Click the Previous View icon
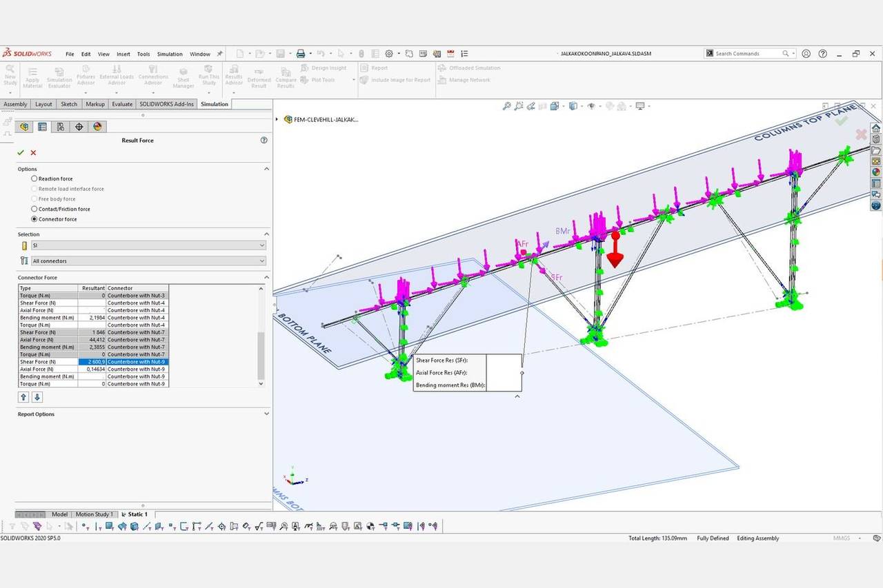The height and width of the screenshot is (588, 883). [531, 106]
